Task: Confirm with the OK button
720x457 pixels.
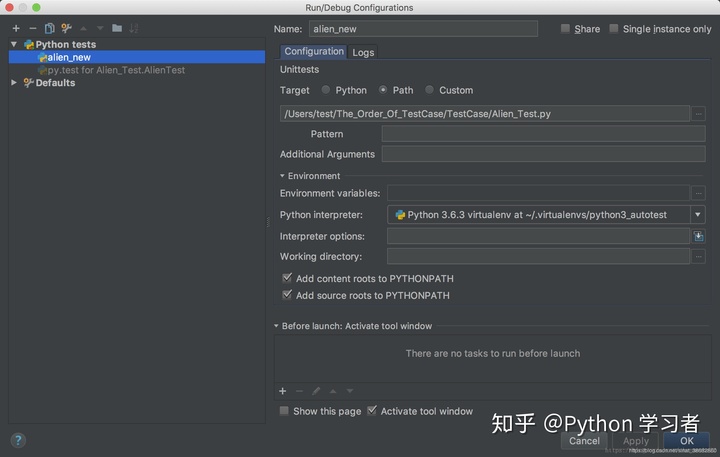Action: 687,441
